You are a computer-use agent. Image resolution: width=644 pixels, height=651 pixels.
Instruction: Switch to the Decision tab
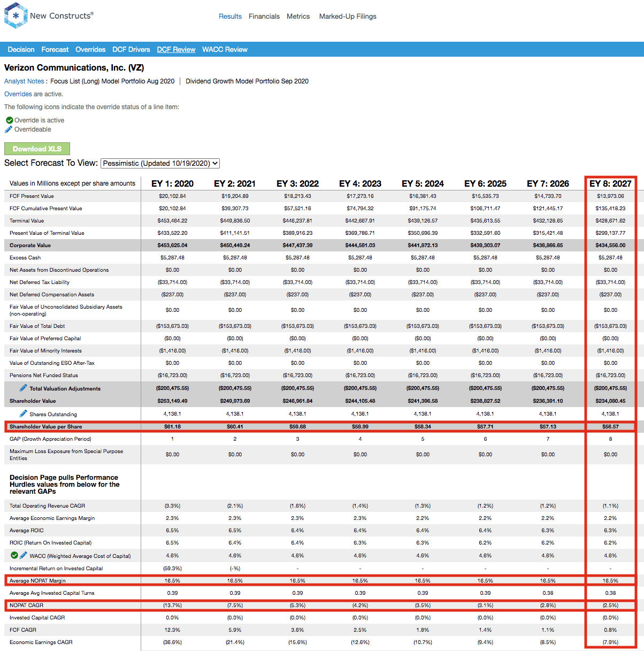pos(21,49)
